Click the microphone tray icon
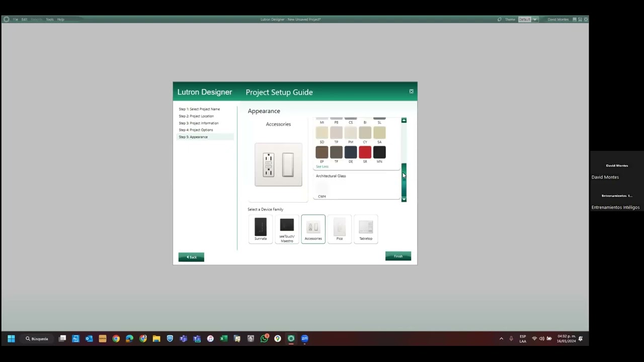 [x=511, y=338]
